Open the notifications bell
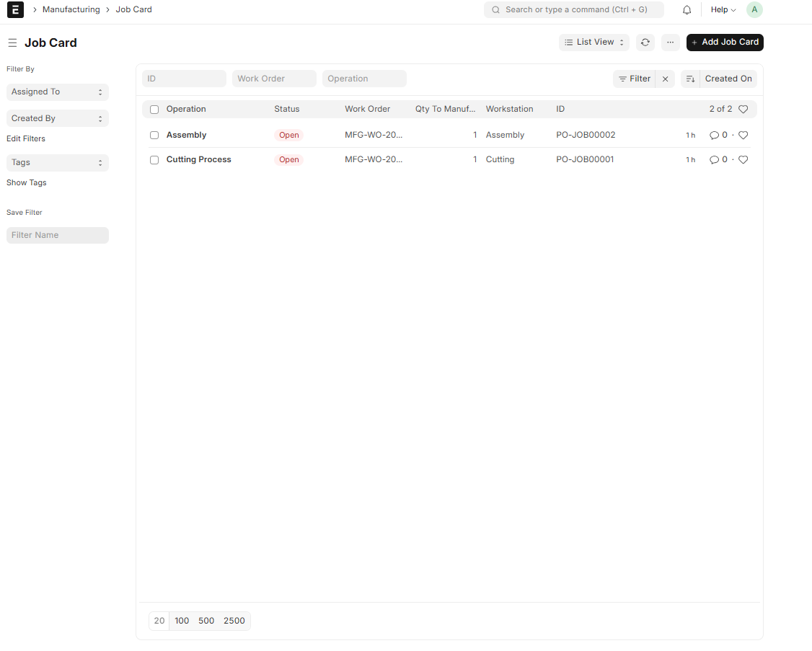This screenshot has width=812, height=651. (x=687, y=10)
